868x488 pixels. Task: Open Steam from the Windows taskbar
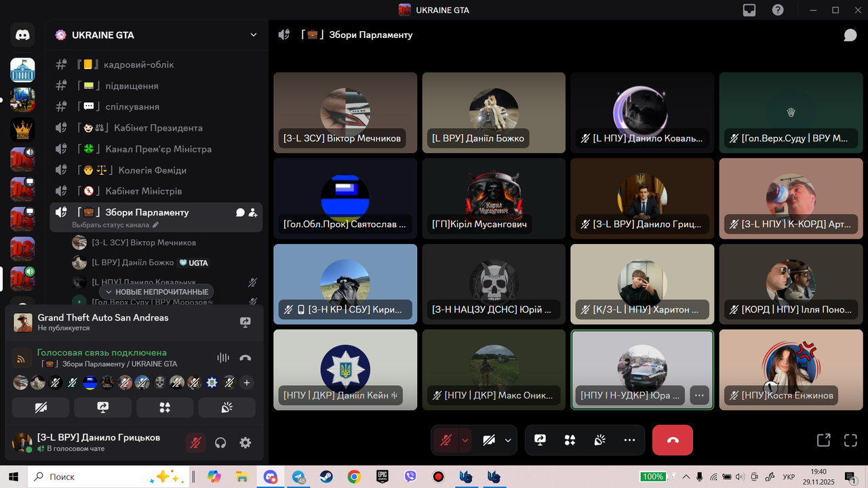tap(326, 476)
